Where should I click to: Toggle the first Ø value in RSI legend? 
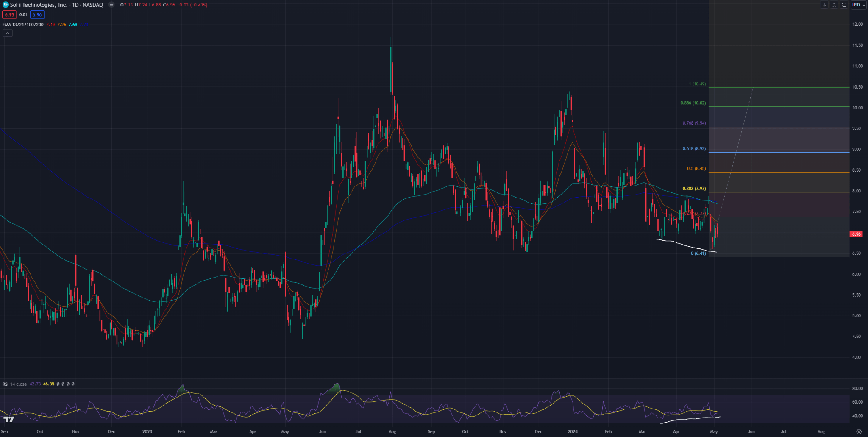point(58,384)
